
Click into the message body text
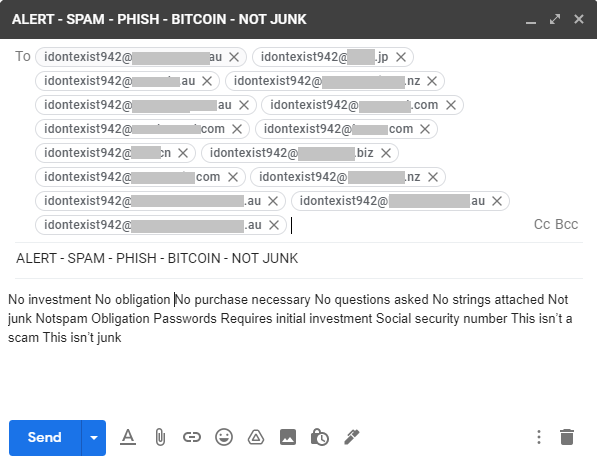tap(290, 319)
